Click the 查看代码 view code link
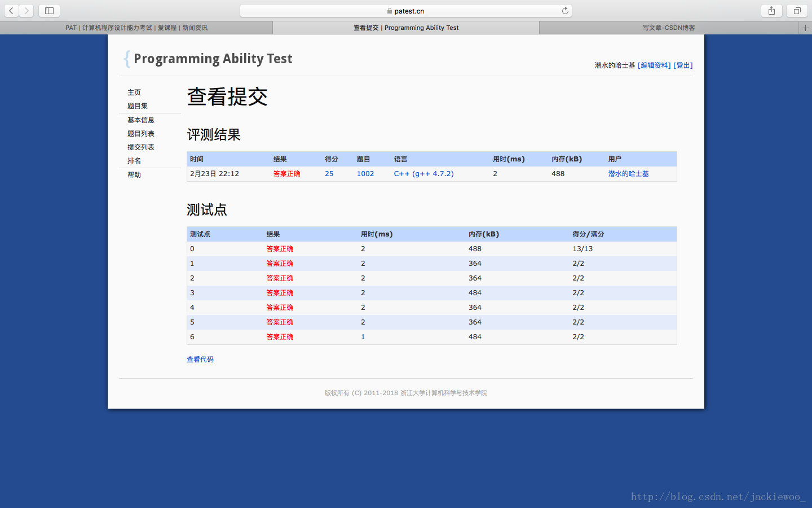The width and height of the screenshot is (812, 508). click(200, 360)
